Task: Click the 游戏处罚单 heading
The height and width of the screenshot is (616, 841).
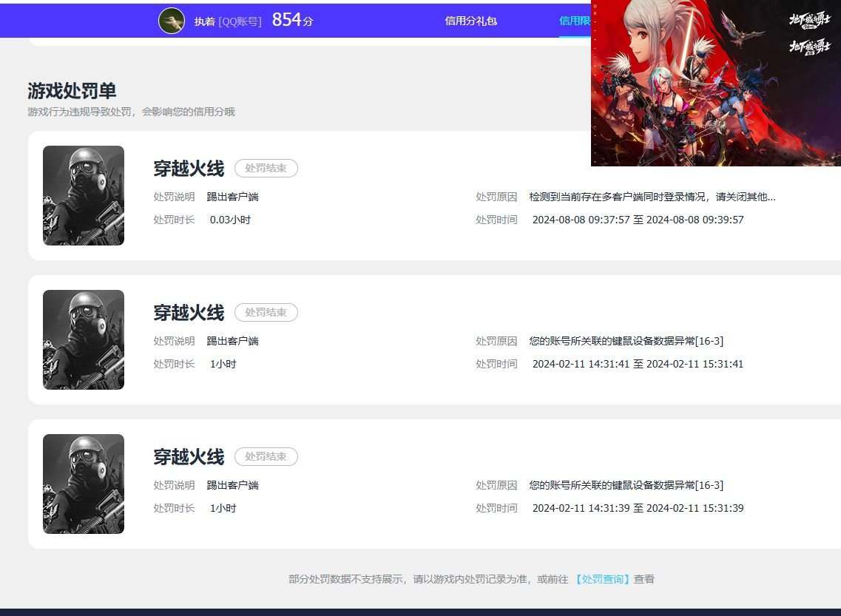Action: 72,91
